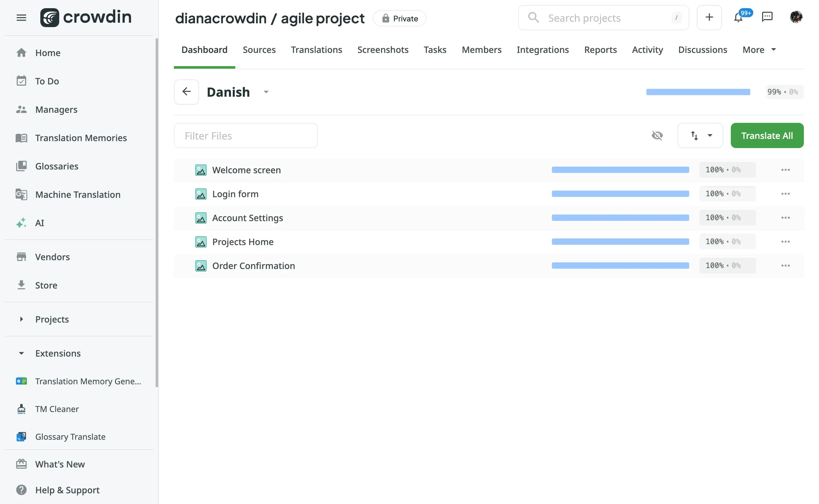Switch to the Screenshots tab

pos(383,50)
